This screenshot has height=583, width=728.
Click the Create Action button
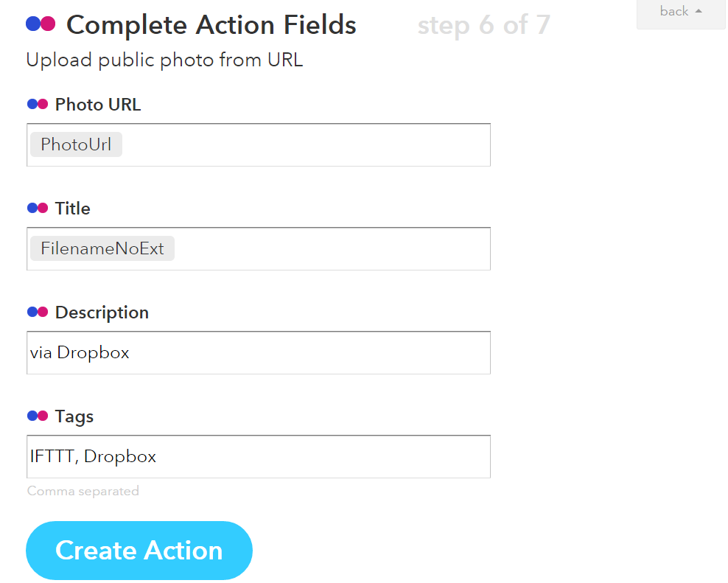click(139, 551)
